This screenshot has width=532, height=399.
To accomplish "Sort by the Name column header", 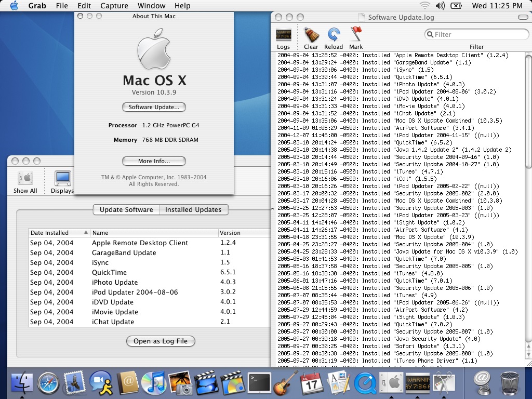I will 154,233.
